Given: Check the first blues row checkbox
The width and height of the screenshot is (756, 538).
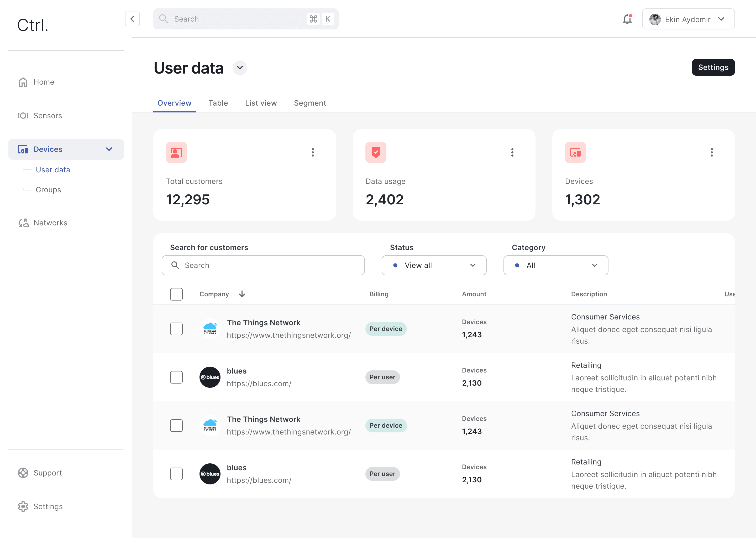Looking at the screenshot, I should (176, 377).
